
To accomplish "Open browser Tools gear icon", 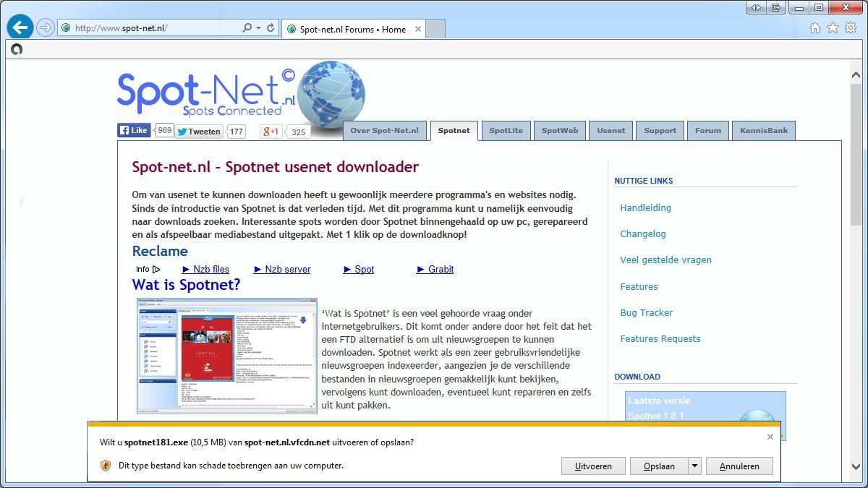I will (851, 28).
